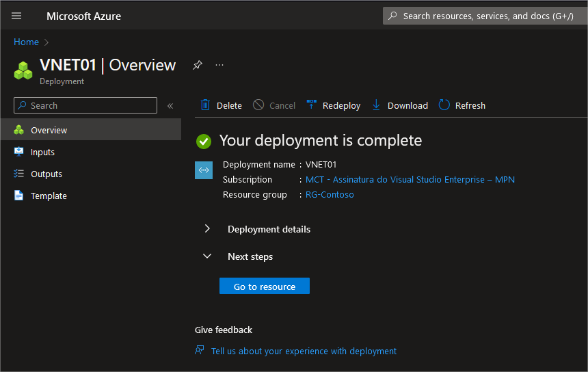Click the Cancel circle icon
The height and width of the screenshot is (372, 588).
(258, 105)
